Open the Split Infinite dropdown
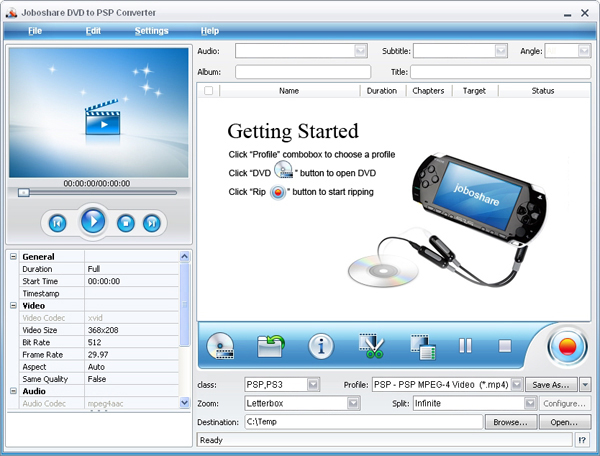The image size is (600, 456). pos(530,403)
